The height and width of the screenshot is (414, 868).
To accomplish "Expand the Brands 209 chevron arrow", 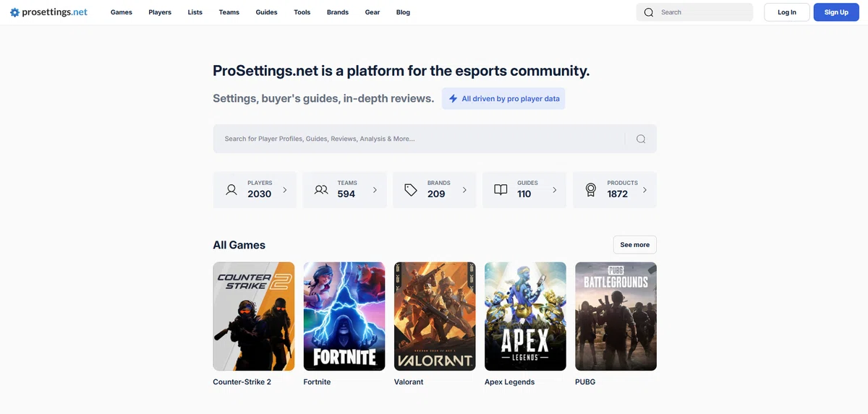I will [464, 190].
